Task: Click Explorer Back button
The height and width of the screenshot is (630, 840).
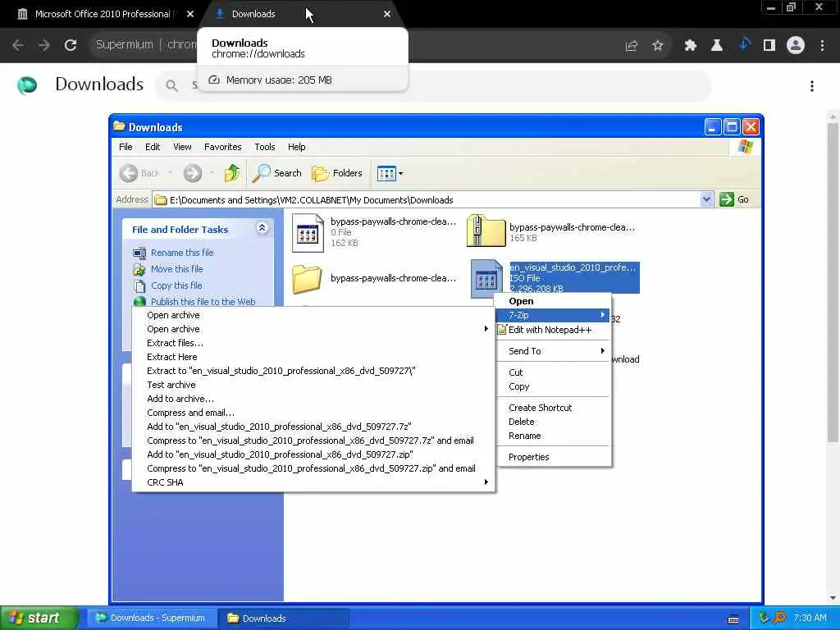Action: pyautogui.click(x=139, y=173)
